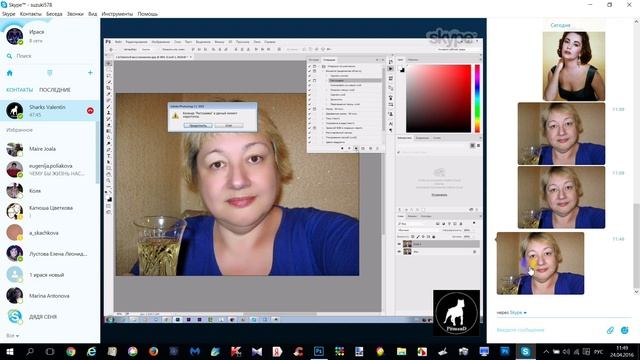The height and width of the screenshot is (360, 640).
Task: Click the Photoshop warning triangle icon
Action: point(175,116)
